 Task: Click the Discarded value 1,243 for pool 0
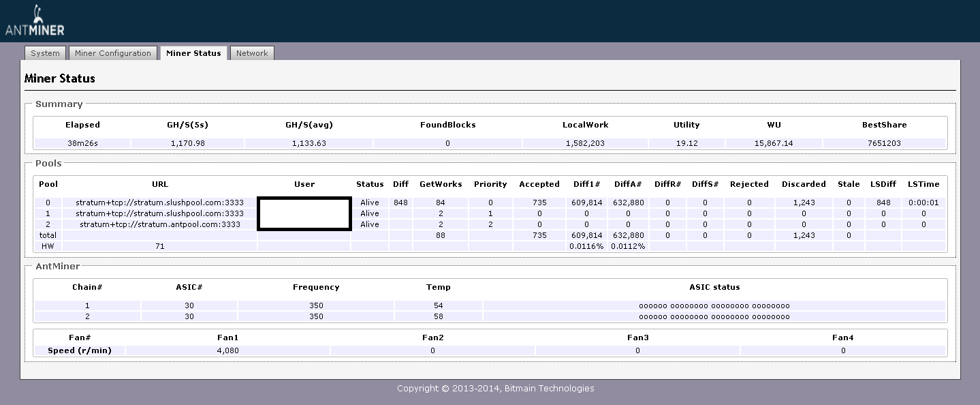point(804,202)
